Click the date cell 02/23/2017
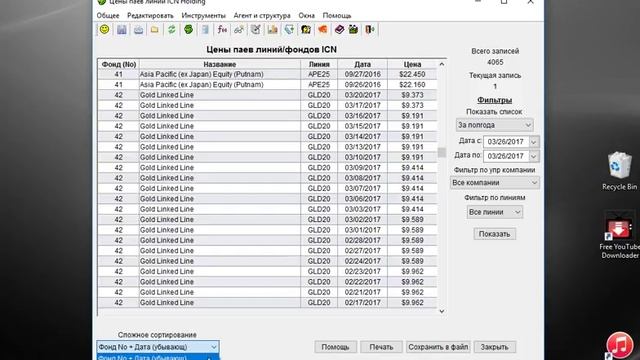Viewport: 640px width, 360px height. [x=362, y=271]
